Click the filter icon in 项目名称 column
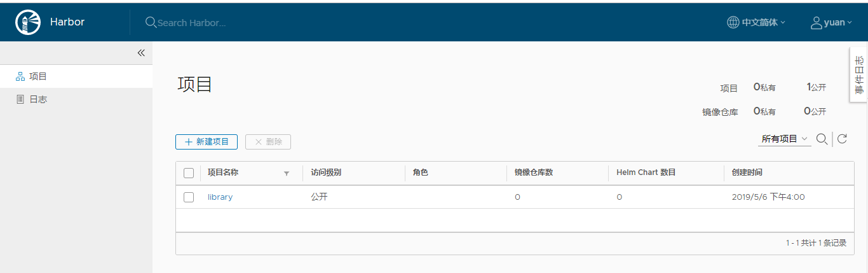The width and height of the screenshot is (868, 273). [x=286, y=173]
